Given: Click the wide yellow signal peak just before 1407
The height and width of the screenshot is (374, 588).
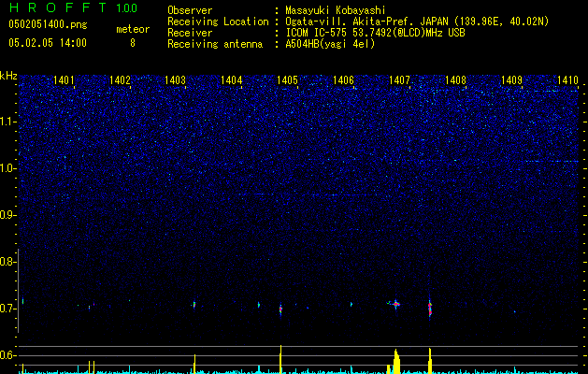Looking at the screenshot, I should click(396, 362).
